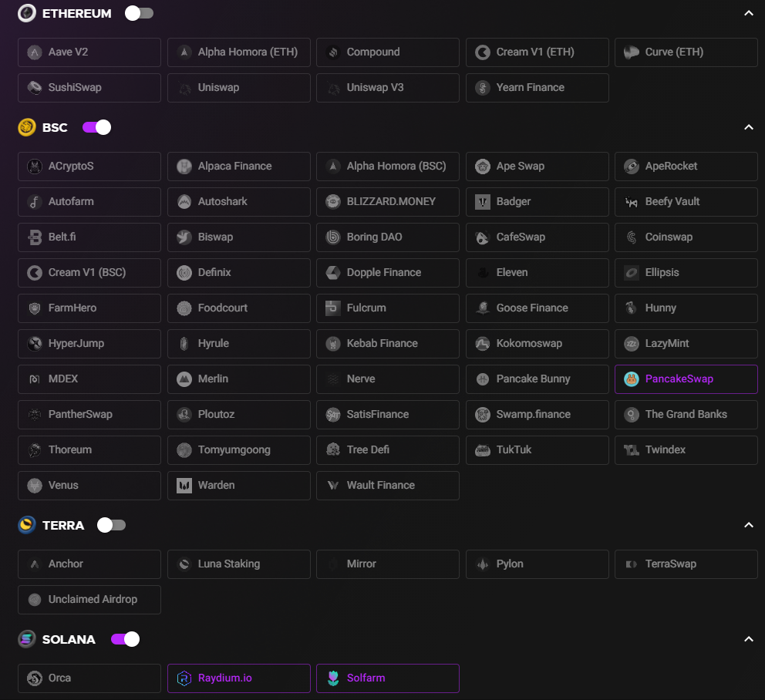This screenshot has width=765, height=700.
Task: Disable the Solana network toggle
Action: (x=125, y=639)
